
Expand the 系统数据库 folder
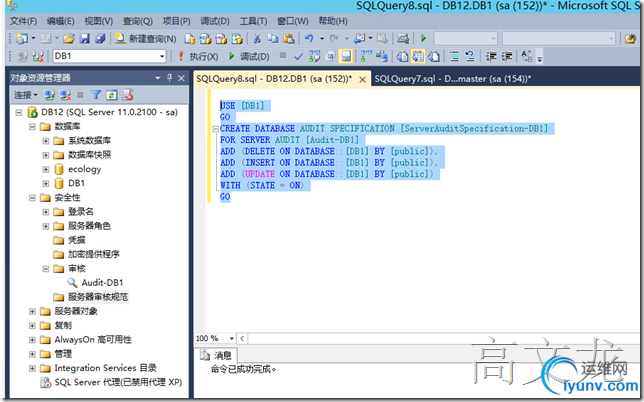tap(46, 141)
